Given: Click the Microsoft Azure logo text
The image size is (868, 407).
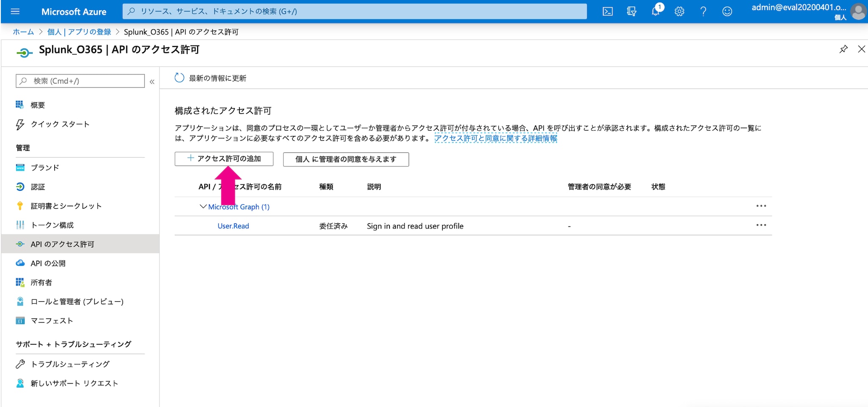Looking at the screenshot, I should point(74,12).
